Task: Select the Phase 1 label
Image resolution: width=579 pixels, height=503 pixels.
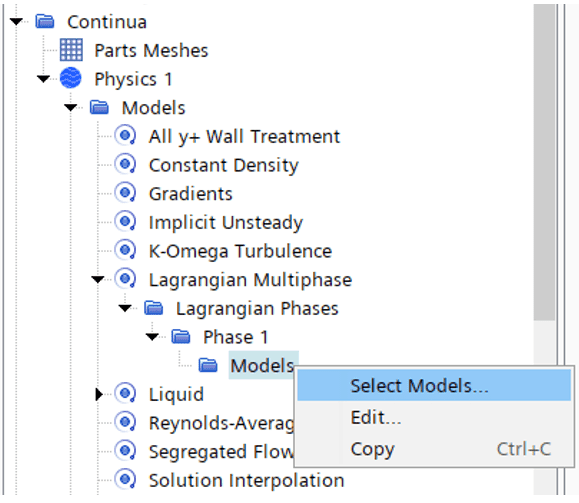Action: [236, 337]
